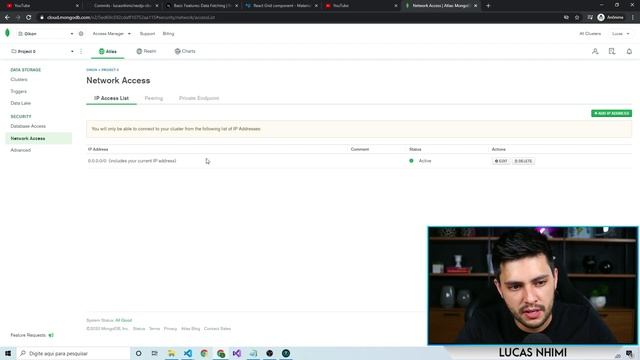The height and width of the screenshot is (360, 640).
Task: Open organization settings gear icon
Action: pyautogui.click(x=81, y=33)
